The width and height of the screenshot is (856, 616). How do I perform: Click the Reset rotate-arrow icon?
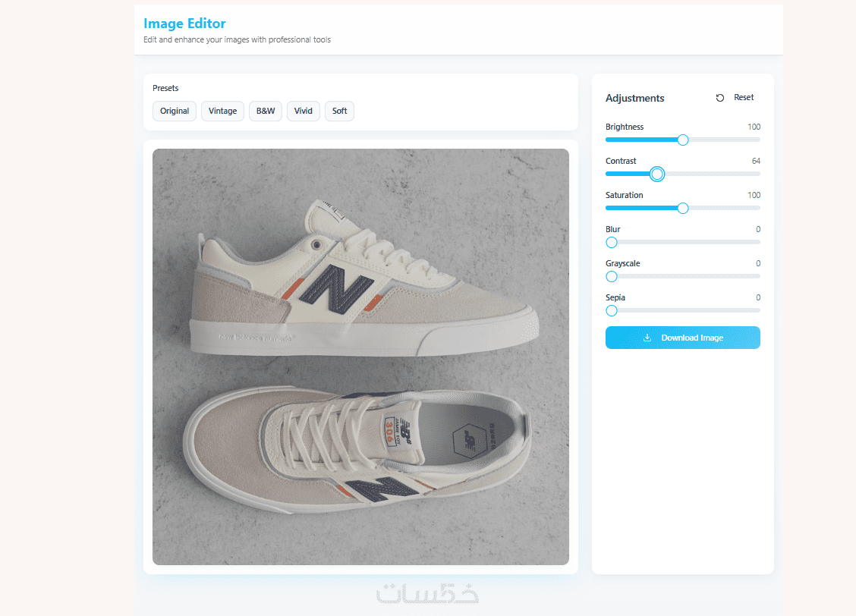click(720, 98)
